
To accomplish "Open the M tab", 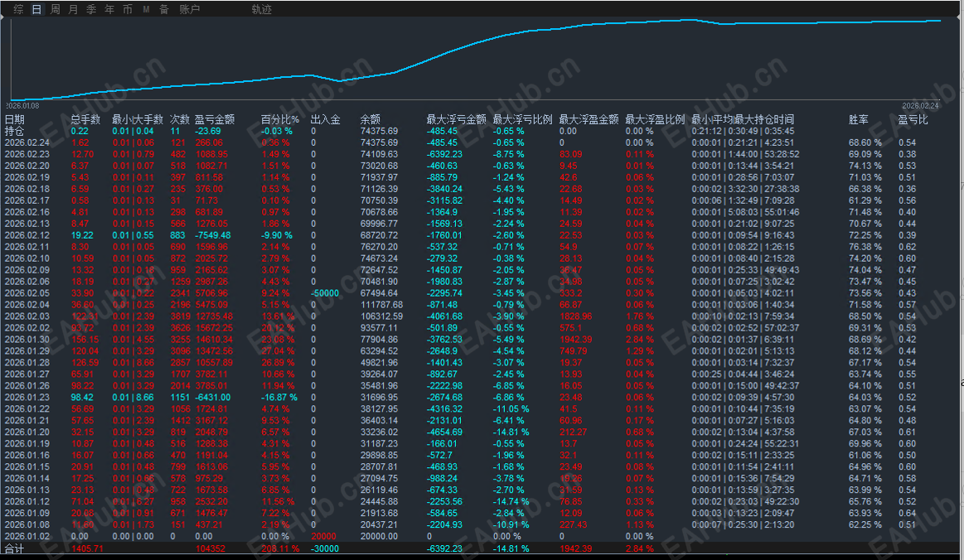I will click(146, 9).
